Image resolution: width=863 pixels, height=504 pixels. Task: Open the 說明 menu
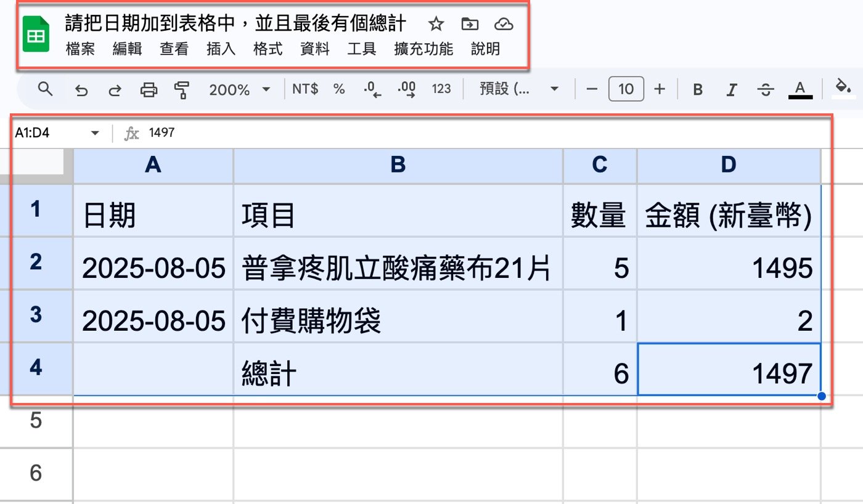(486, 49)
